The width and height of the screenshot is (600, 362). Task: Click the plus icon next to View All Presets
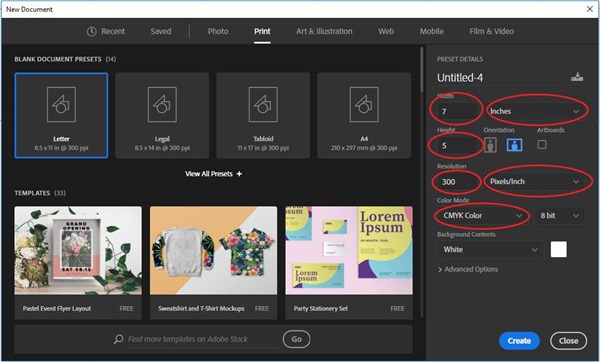point(239,174)
